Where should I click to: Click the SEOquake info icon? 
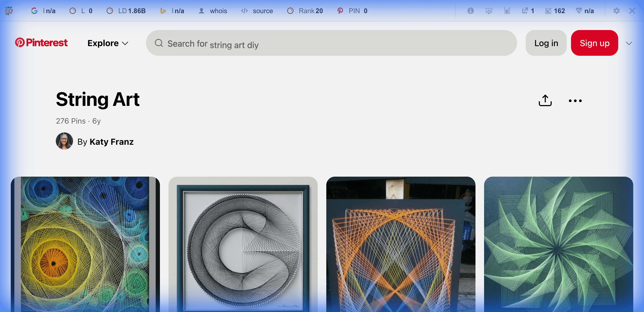pyautogui.click(x=470, y=11)
